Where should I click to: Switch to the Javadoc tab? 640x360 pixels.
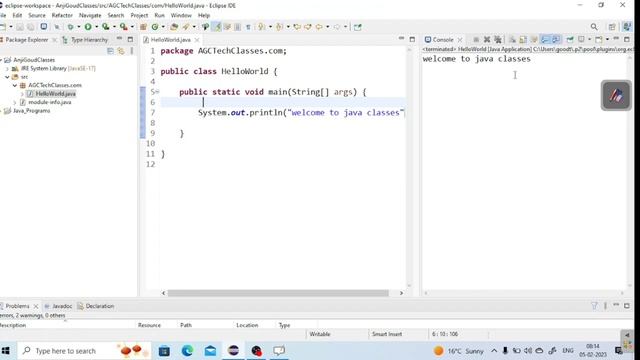coord(58,306)
